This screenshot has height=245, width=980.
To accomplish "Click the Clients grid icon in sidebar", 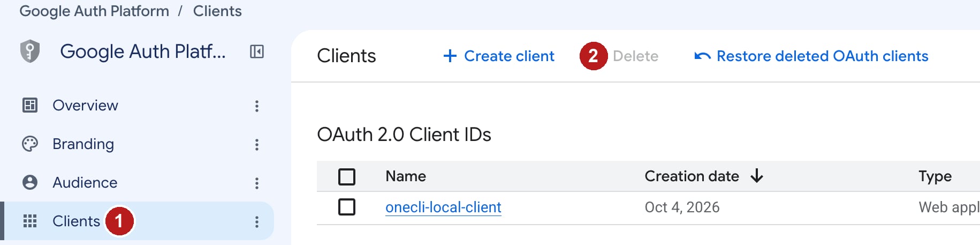I will coord(30,221).
